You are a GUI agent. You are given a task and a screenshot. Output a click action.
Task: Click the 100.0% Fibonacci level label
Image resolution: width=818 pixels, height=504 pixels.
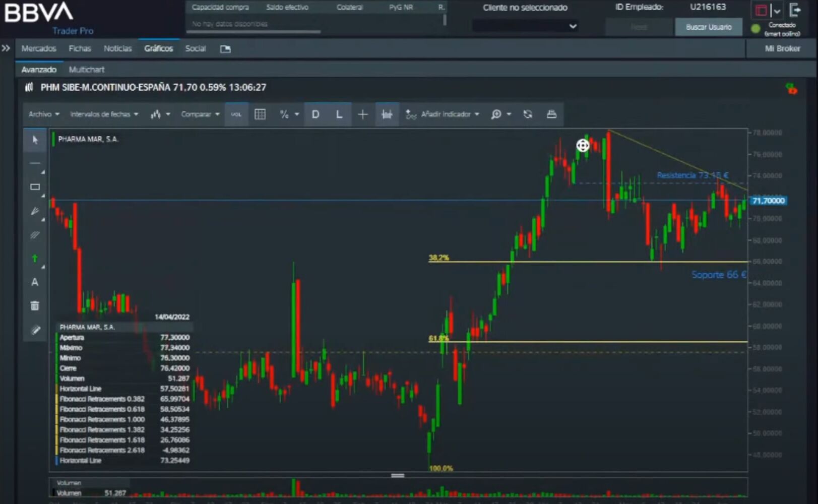[441, 468]
